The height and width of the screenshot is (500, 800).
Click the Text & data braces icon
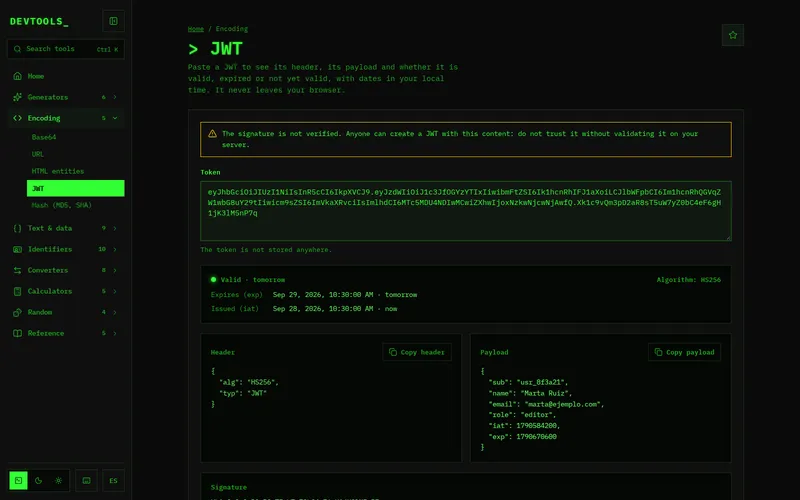coord(17,228)
